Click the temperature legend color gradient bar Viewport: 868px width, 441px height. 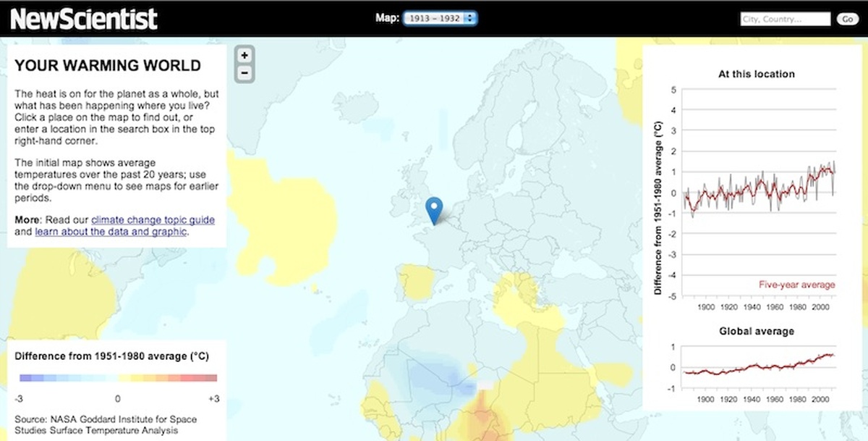click(119, 378)
